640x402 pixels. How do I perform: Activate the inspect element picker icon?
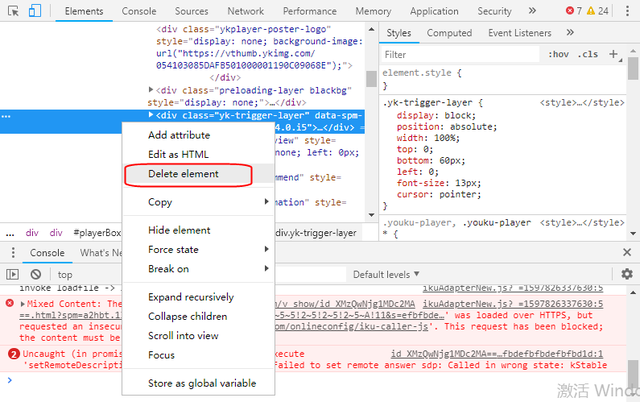pyautogui.click(x=11, y=11)
